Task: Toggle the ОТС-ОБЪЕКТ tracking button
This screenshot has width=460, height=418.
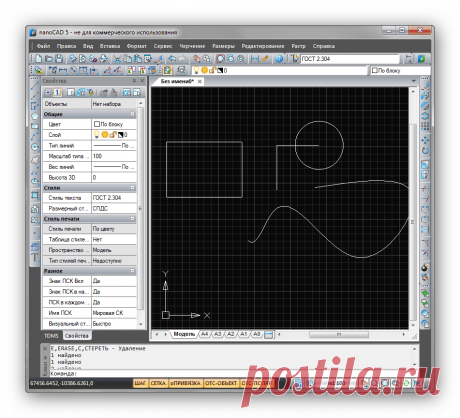Action: click(x=221, y=383)
